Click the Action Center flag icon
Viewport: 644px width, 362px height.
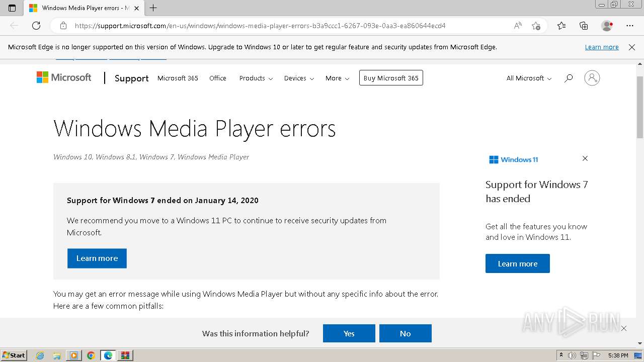tap(596, 355)
